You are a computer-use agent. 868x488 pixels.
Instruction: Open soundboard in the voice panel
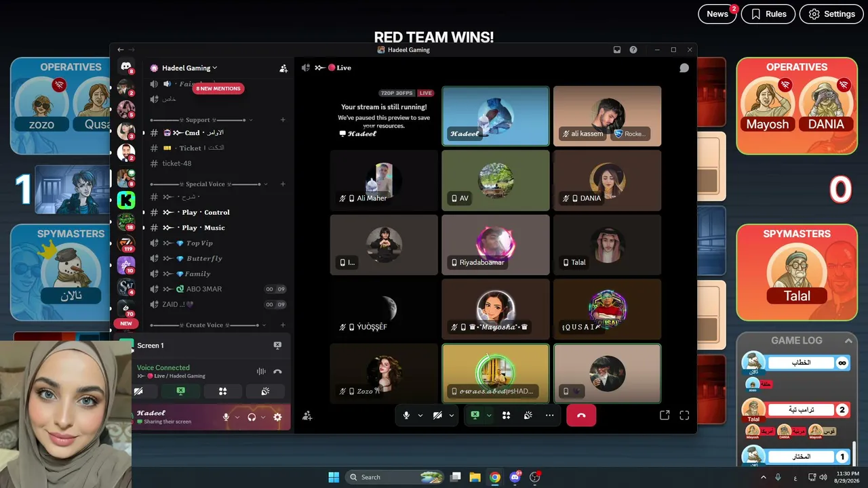[265, 391]
